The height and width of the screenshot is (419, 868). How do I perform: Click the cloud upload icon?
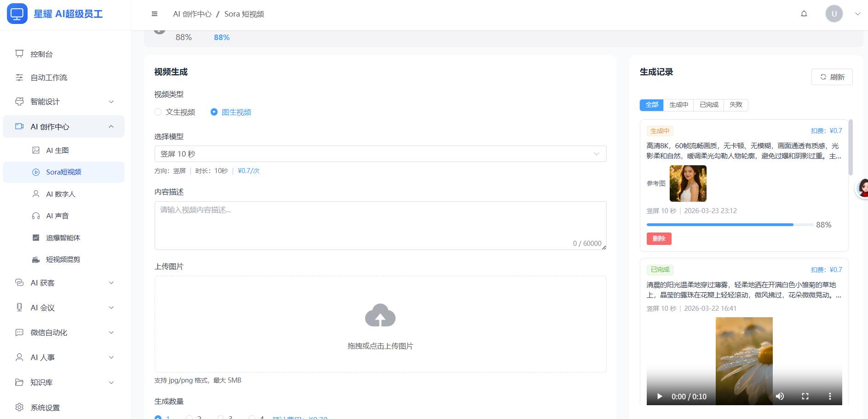click(x=380, y=315)
